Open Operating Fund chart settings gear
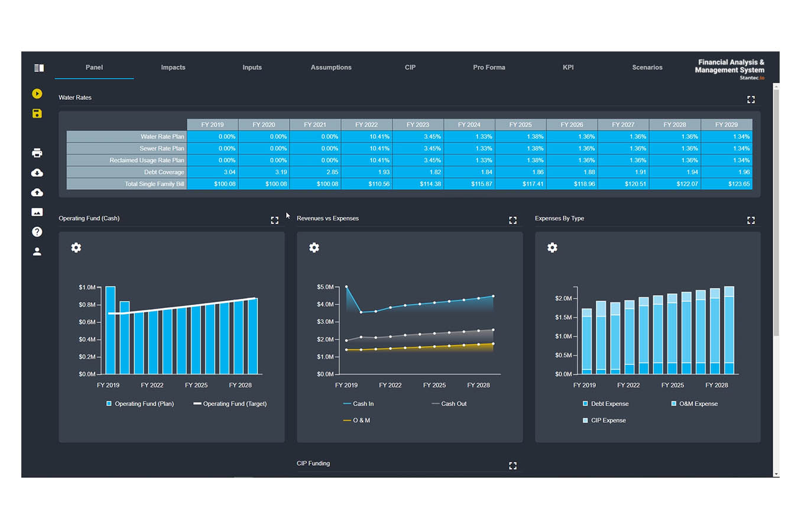 pyautogui.click(x=76, y=248)
